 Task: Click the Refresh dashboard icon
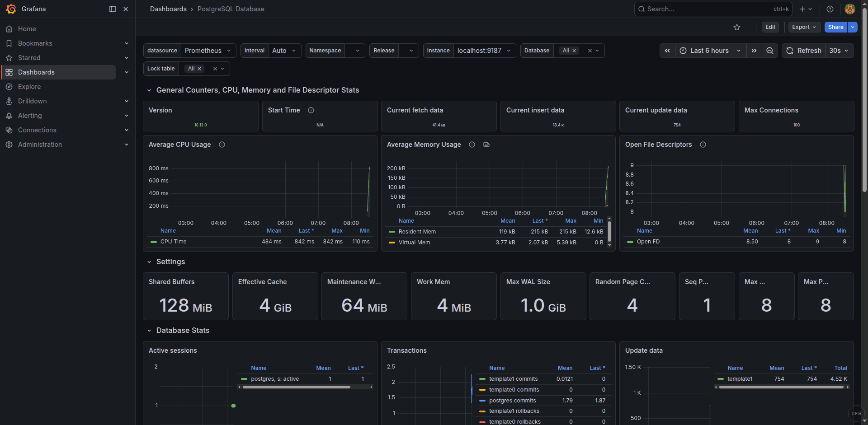pos(789,51)
